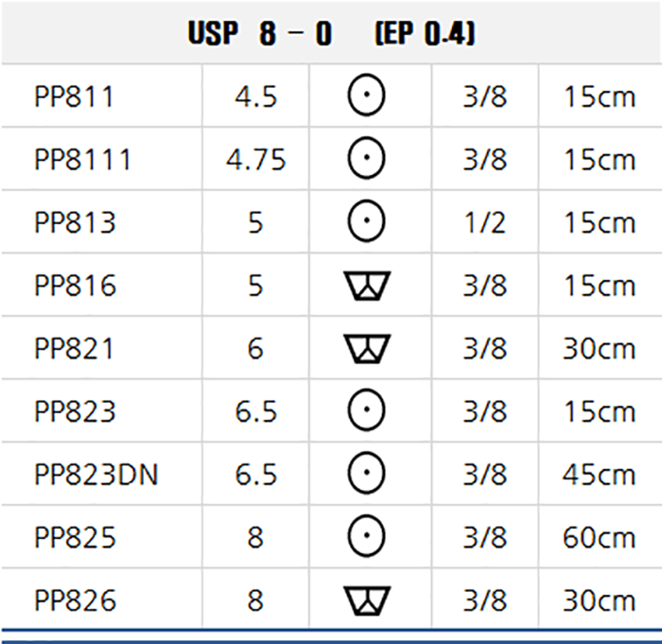Image resolution: width=662 pixels, height=644 pixels.
Task: Click the cutting needle icon in PP826 row
Action: point(367,600)
